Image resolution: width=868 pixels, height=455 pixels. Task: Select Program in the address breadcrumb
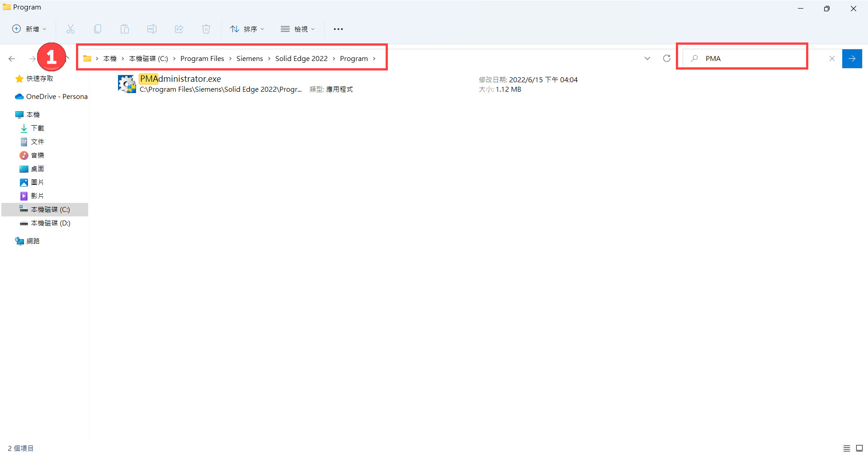[x=354, y=59]
